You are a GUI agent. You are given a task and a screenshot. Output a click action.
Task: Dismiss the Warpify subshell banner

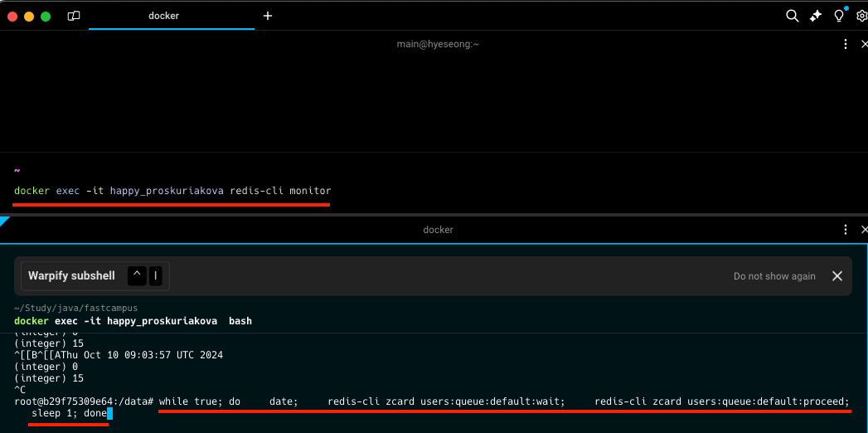(x=837, y=275)
